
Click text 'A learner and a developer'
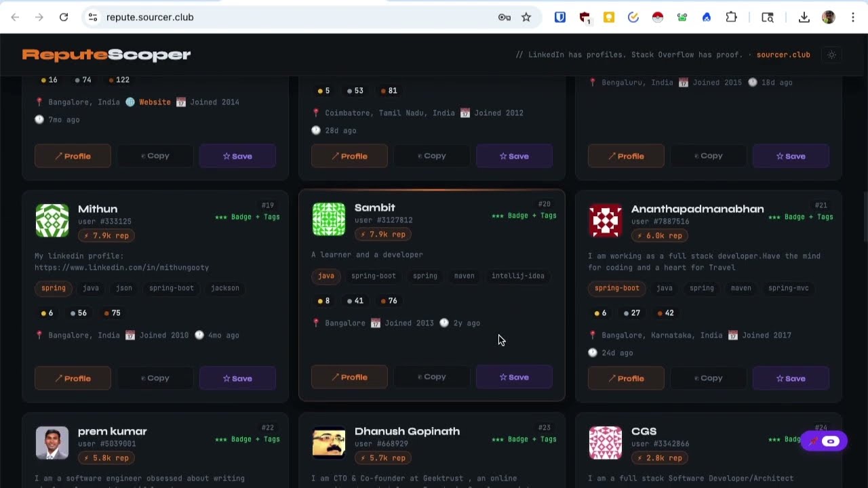367,255
